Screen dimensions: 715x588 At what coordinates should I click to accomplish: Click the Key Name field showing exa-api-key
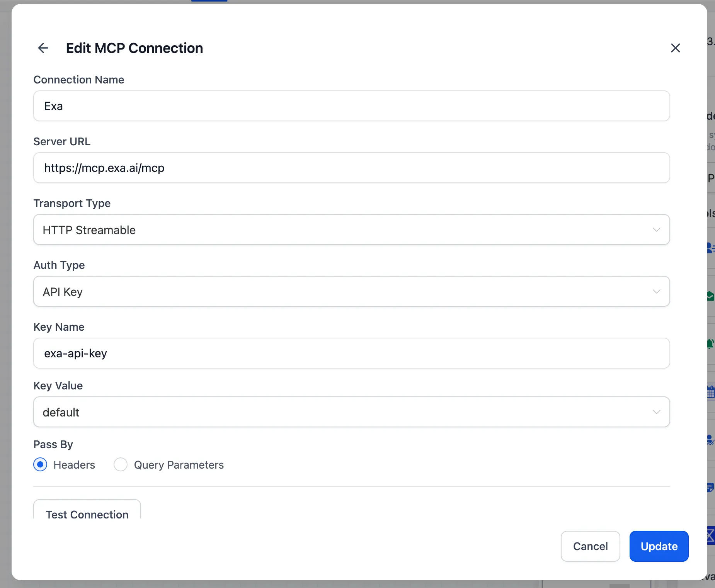(x=351, y=353)
